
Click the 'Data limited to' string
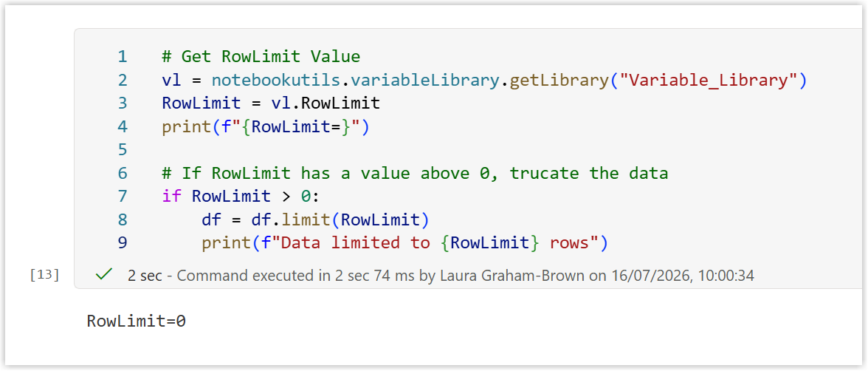pyautogui.click(x=356, y=243)
